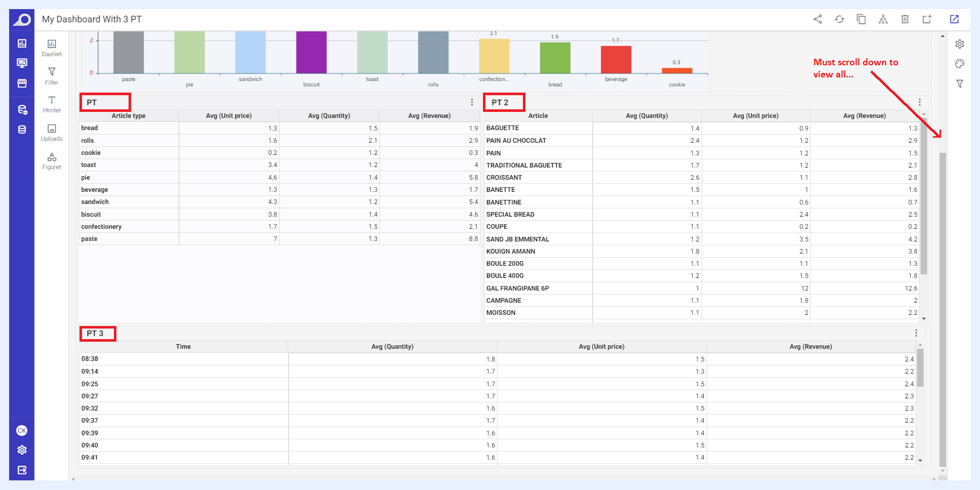Click the purple biscuit bar in chart

tap(311, 53)
